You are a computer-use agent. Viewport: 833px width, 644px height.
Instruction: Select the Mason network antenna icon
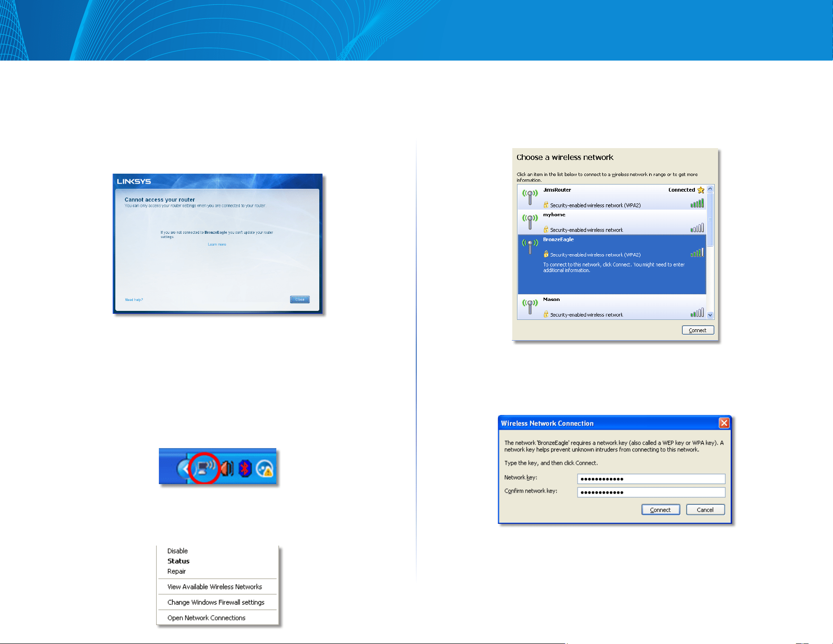pyautogui.click(x=530, y=306)
